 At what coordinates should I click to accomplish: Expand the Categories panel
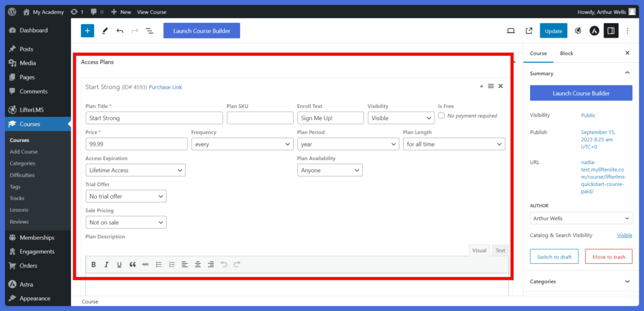627,281
